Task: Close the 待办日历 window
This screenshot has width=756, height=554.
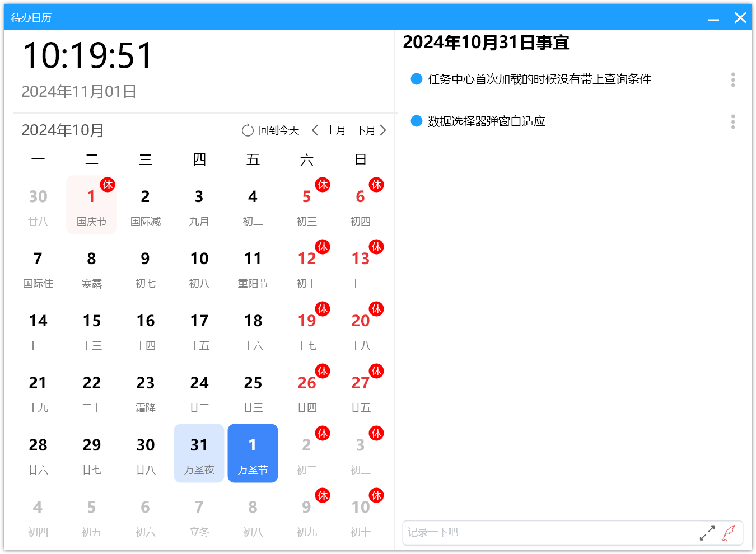Action: point(740,18)
